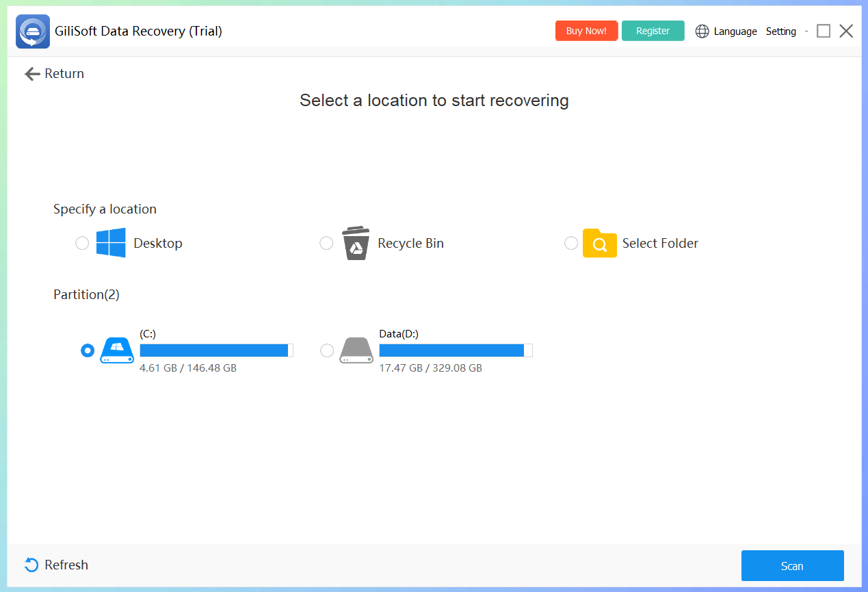
Task: Click the 17.47 GB / 329.08 GB text
Action: point(431,368)
